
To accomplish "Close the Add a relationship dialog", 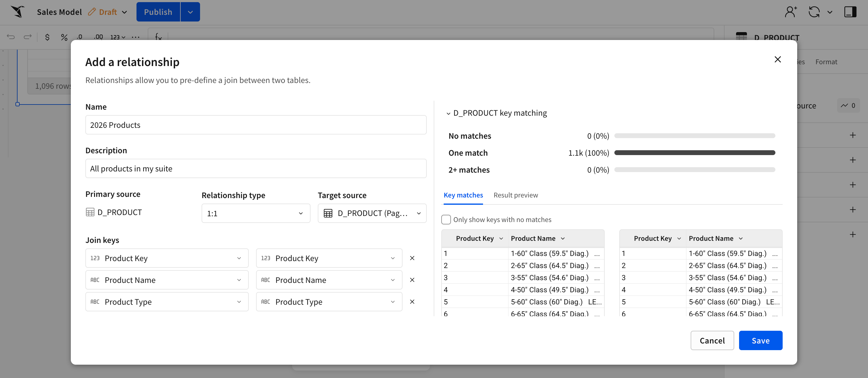I will [x=778, y=60].
